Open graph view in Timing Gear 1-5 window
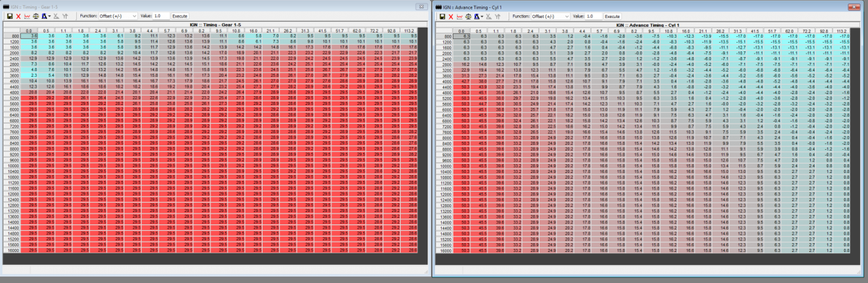The width and height of the screenshot is (868, 283). click(x=27, y=16)
